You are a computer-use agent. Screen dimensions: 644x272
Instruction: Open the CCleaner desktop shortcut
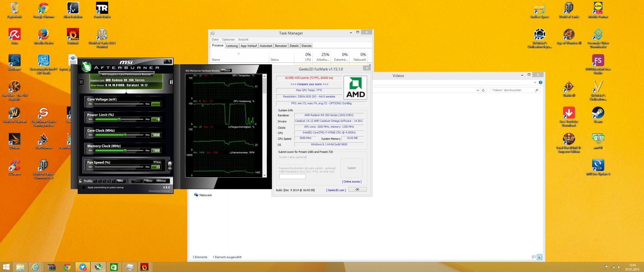click(14, 167)
